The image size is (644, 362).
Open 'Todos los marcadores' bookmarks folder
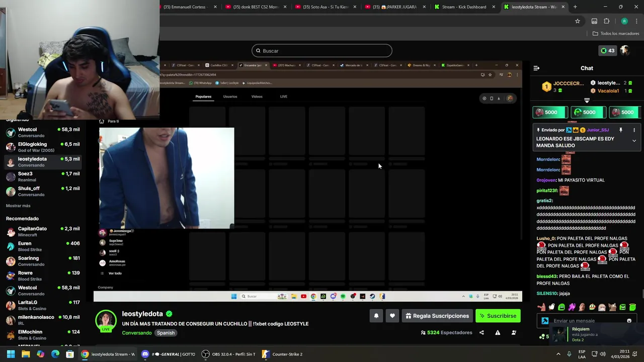click(x=616, y=34)
